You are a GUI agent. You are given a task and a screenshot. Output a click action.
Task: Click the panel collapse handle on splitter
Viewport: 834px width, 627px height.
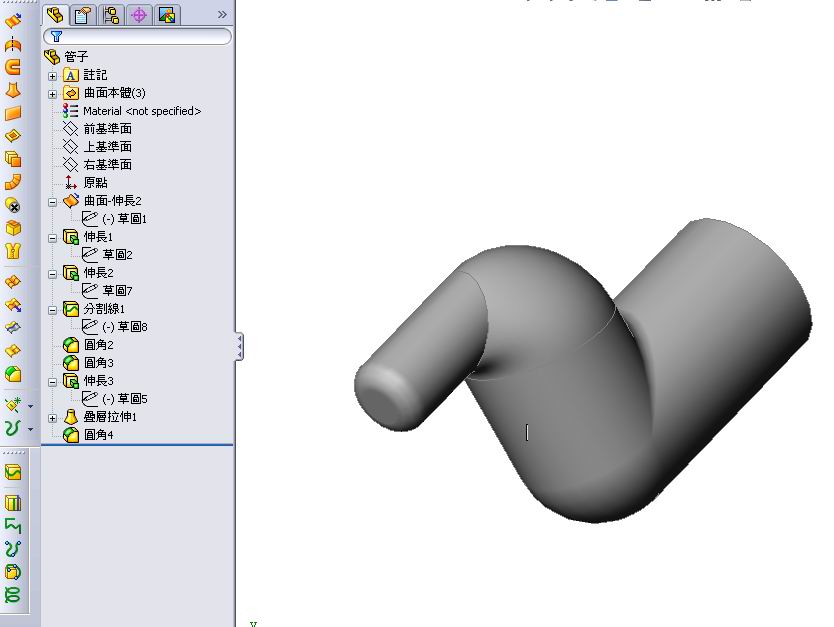click(x=239, y=347)
